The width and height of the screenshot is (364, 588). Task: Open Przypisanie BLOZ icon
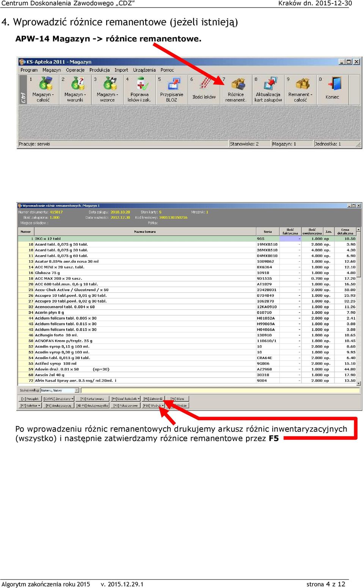(x=171, y=89)
